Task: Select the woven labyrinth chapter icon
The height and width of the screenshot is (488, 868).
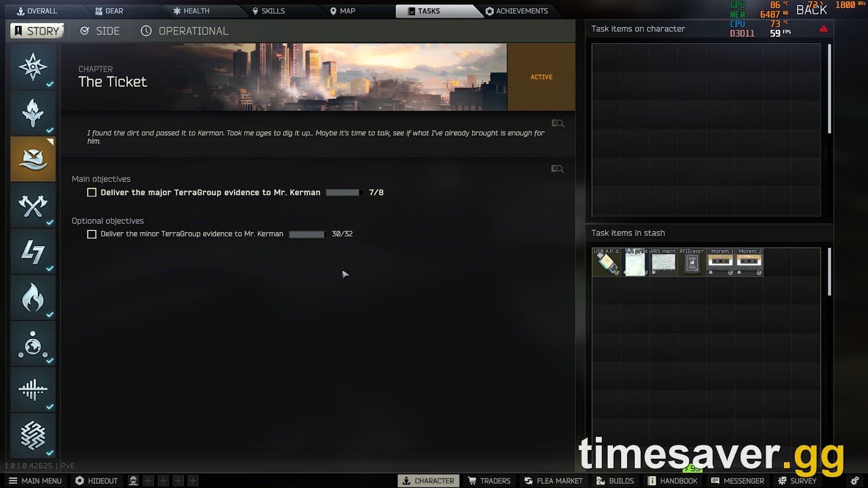Action: (33, 436)
